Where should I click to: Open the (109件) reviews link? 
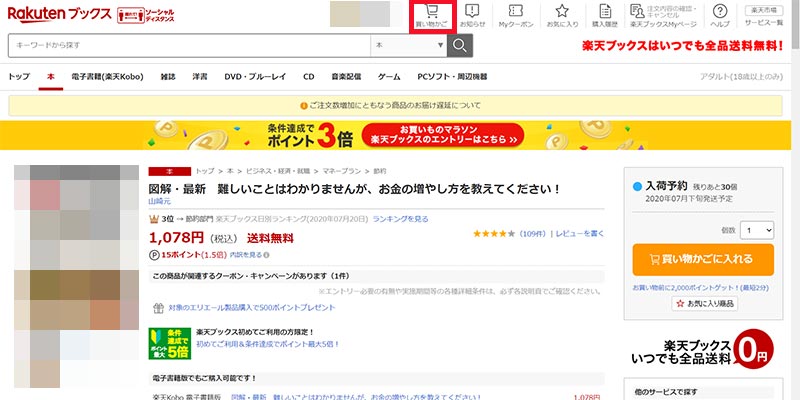(x=533, y=234)
